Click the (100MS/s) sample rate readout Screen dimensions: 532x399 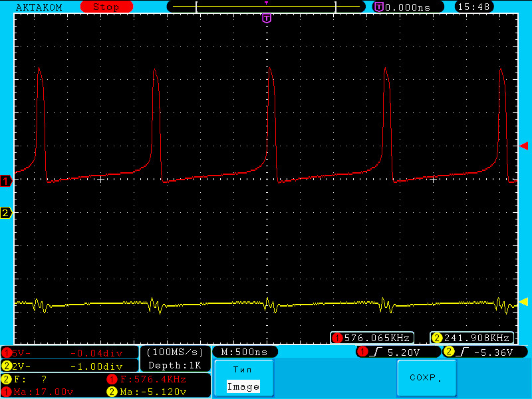pos(175,352)
